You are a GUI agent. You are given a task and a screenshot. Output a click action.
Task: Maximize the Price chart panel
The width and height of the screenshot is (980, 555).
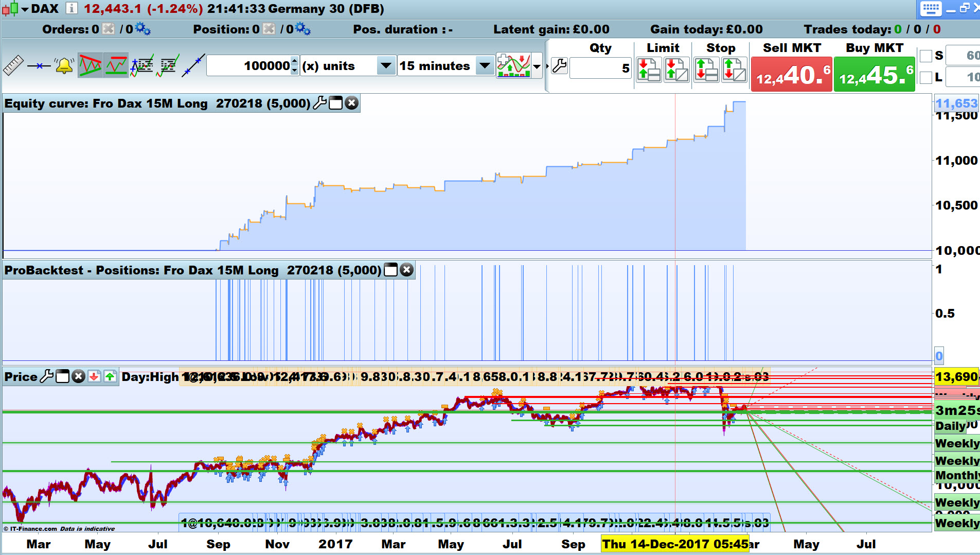click(62, 376)
